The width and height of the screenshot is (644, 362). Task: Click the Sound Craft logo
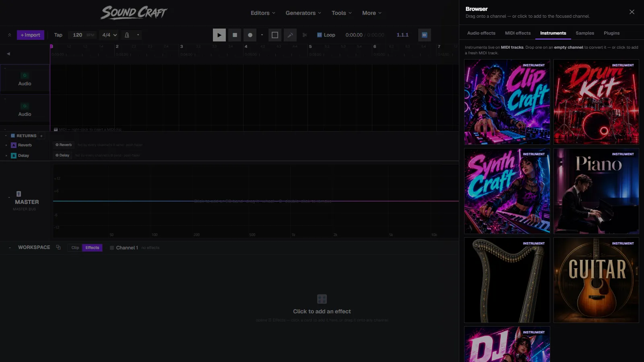(x=134, y=12)
